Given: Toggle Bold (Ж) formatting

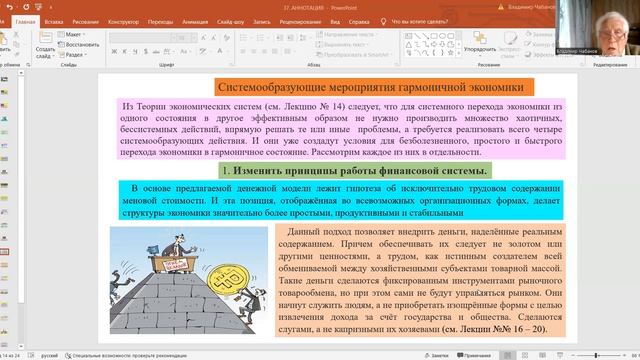Looking at the screenshot, I should pos(114,51).
